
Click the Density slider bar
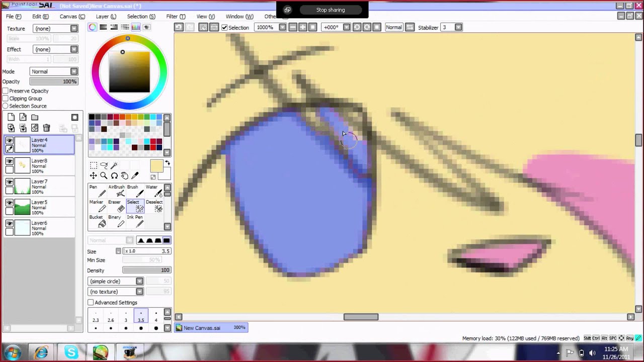(147, 270)
